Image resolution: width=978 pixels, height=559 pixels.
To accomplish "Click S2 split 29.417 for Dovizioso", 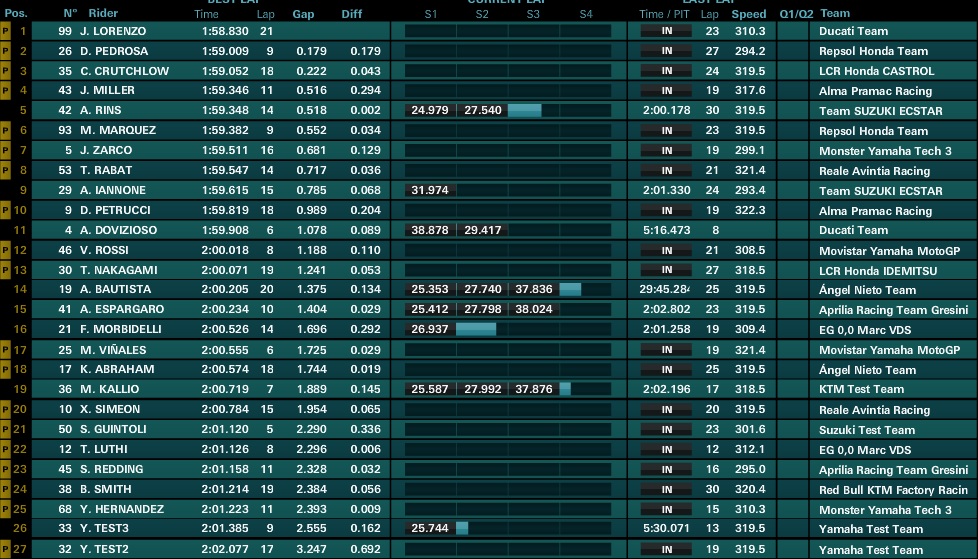I will click(483, 230).
